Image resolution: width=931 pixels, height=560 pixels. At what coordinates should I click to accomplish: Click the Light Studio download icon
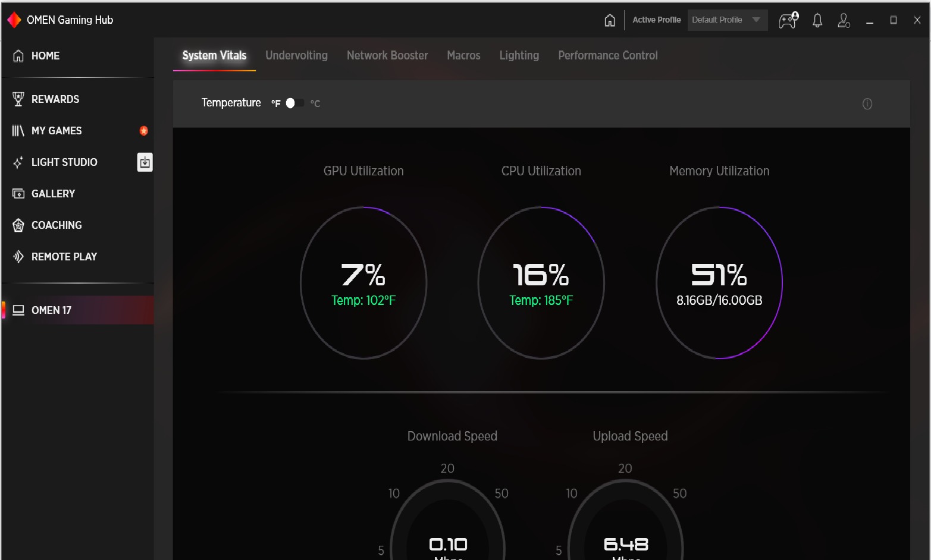(145, 162)
